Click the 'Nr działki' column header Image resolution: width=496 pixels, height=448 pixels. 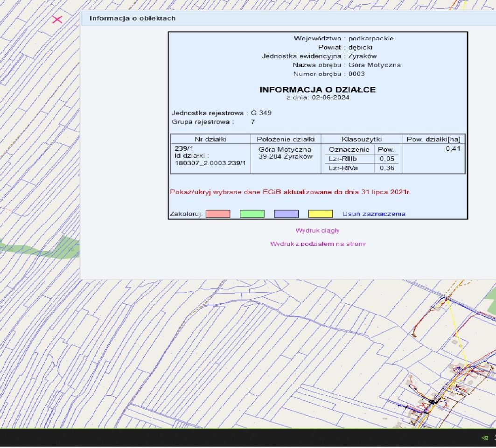210,139
